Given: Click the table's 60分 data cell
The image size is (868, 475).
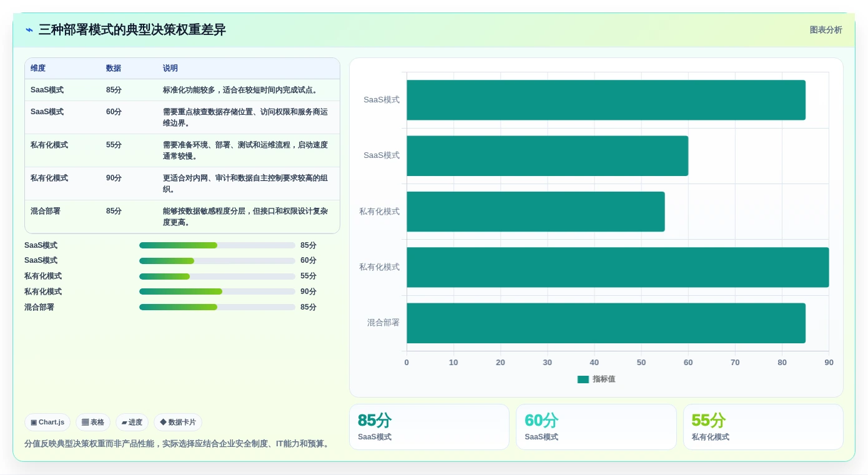Looking at the screenshot, I should point(114,112).
